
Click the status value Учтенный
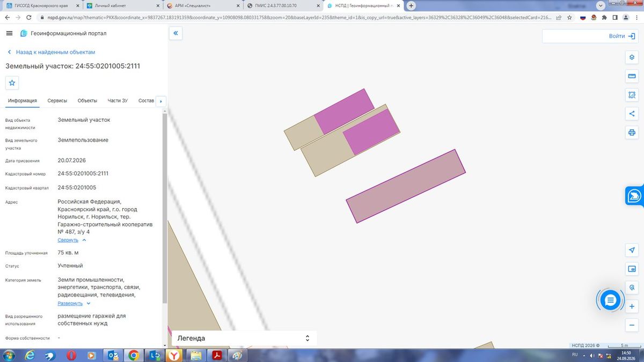tap(70, 266)
